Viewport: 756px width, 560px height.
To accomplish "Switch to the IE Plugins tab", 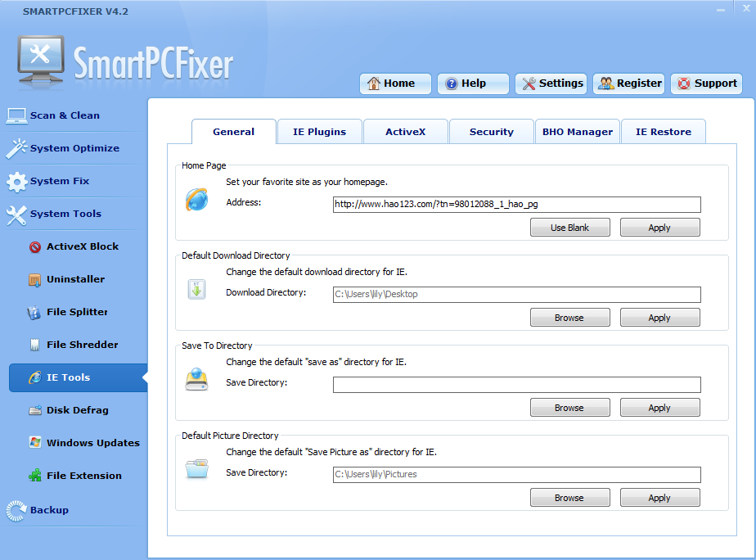I will pyautogui.click(x=319, y=132).
